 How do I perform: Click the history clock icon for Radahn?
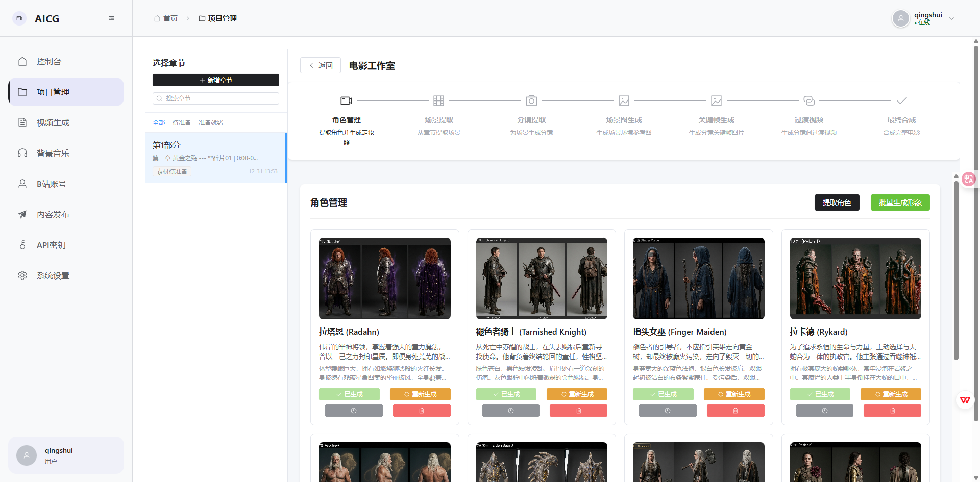coord(354,411)
